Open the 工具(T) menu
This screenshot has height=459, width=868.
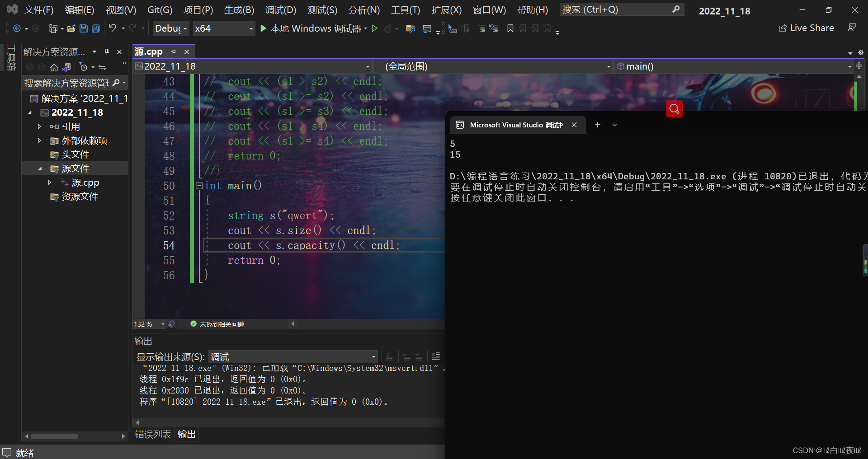click(x=406, y=10)
